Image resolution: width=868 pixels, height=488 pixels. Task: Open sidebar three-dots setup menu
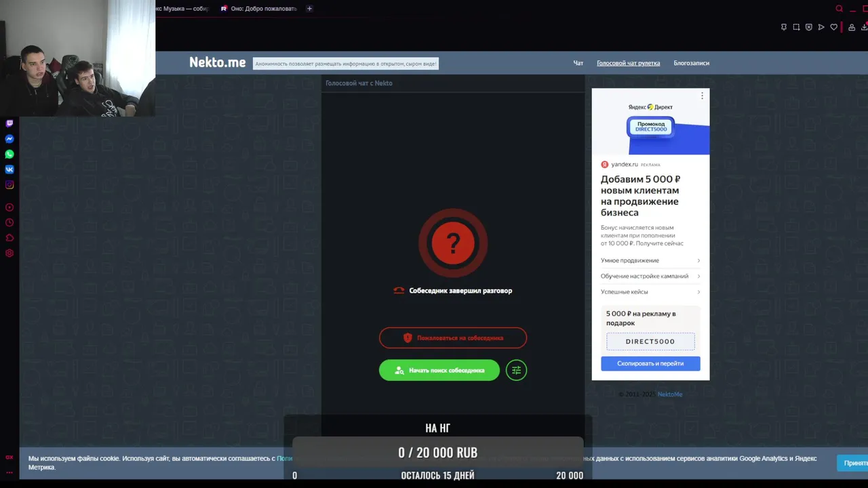point(9,472)
